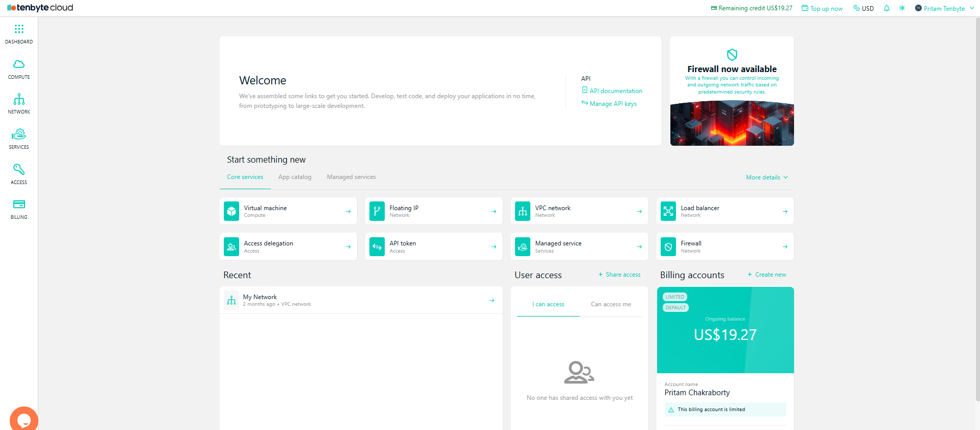The height and width of the screenshot is (430, 980).
Task: Open the Network sidebar icon
Action: click(x=19, y=99)
